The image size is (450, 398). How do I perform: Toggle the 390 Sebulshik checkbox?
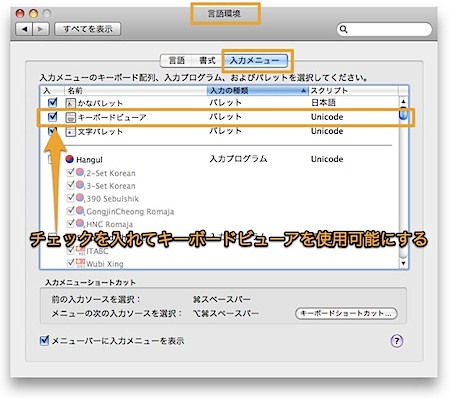[70, 198]
